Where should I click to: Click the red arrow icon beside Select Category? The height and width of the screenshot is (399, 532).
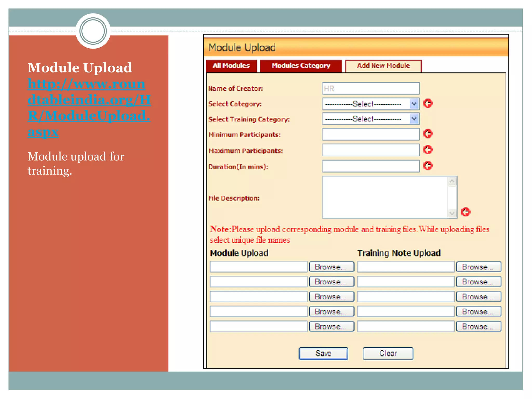click(428, 103)
